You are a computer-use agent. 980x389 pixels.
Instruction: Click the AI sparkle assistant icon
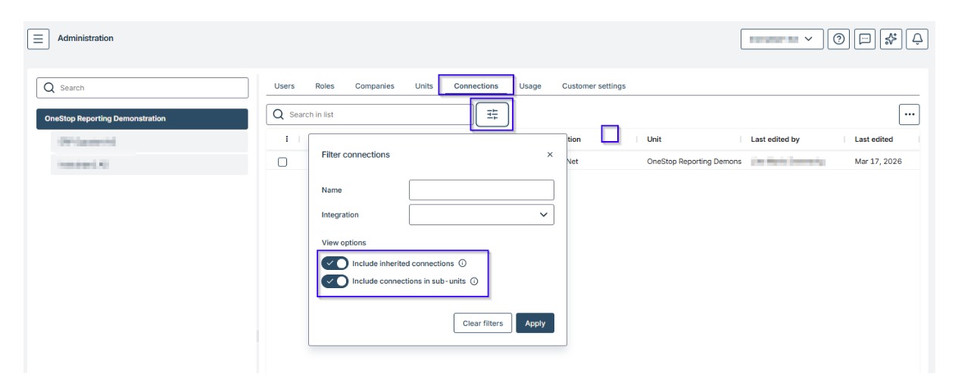[x=891, y=39]
